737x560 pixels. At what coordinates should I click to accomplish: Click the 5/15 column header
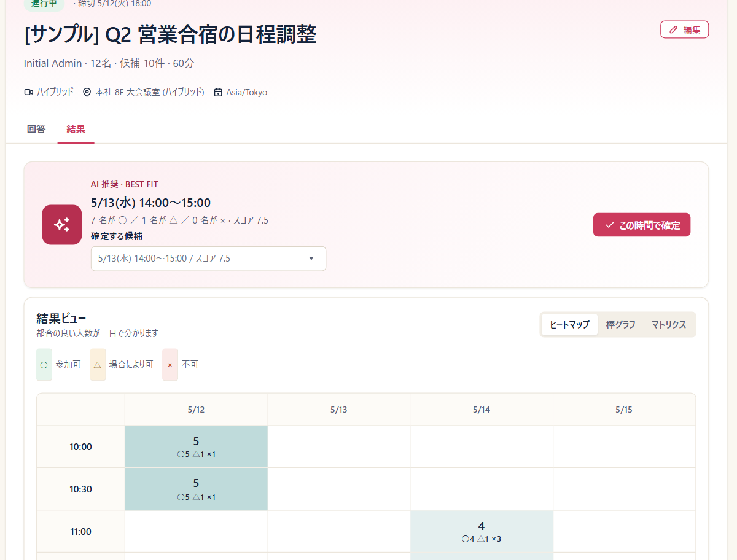[x=624, y=410]
